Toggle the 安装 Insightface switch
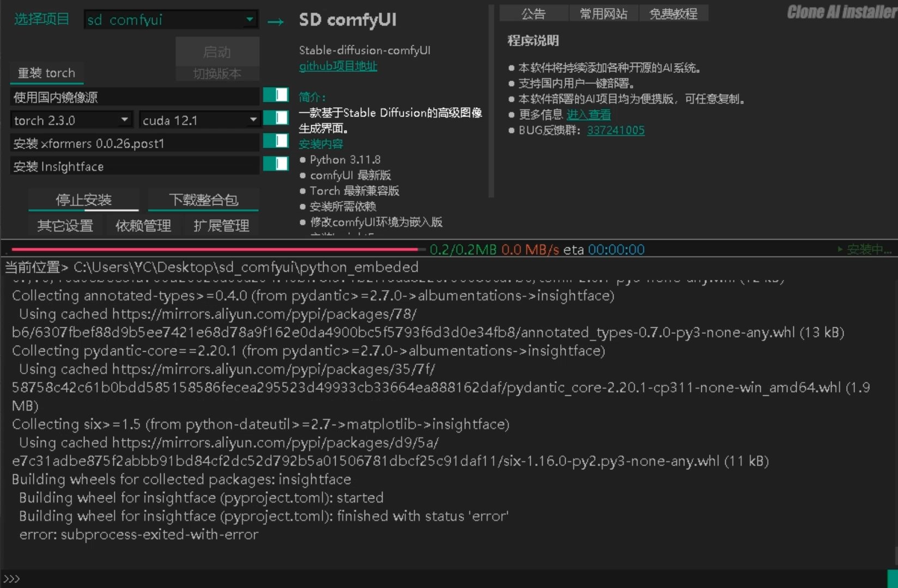Viewport: 898px width, 588px height. pyautogui.click(x=276, y=164)
